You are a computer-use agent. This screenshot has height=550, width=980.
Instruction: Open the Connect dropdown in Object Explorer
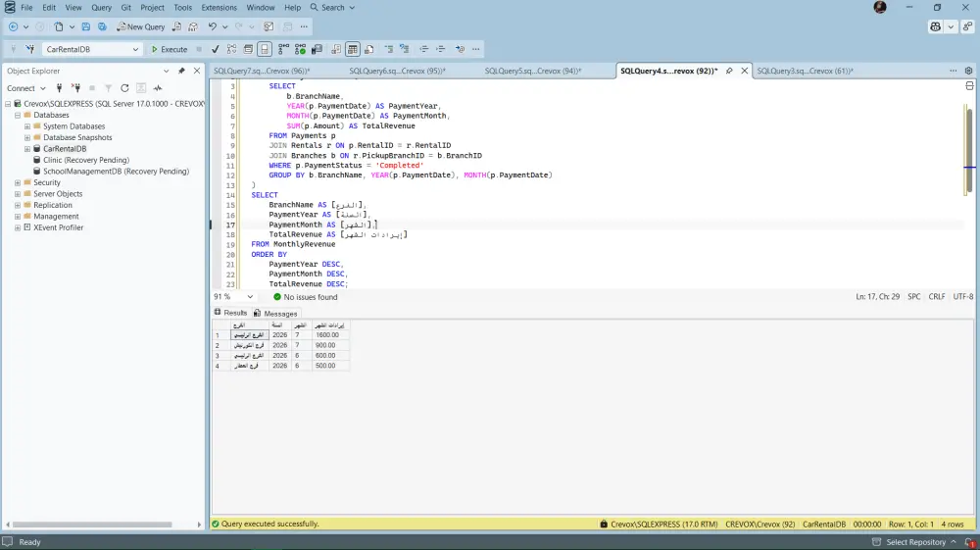26,88
